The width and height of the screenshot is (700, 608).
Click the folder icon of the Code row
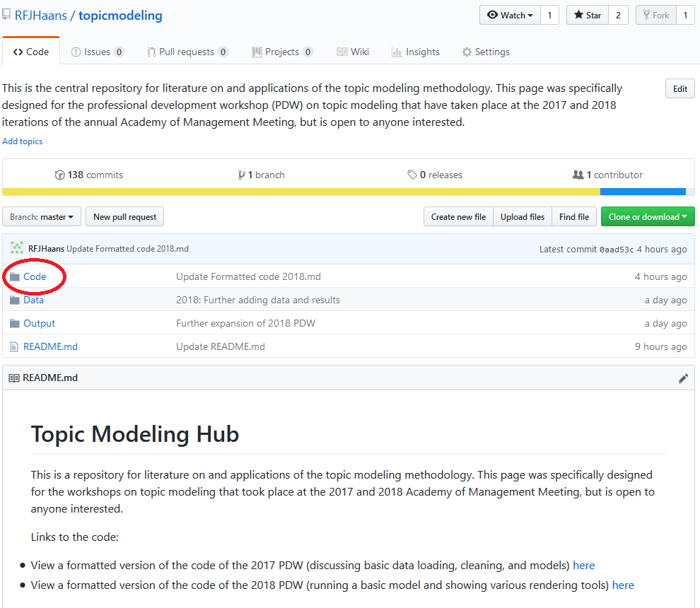tap(15, 276)
